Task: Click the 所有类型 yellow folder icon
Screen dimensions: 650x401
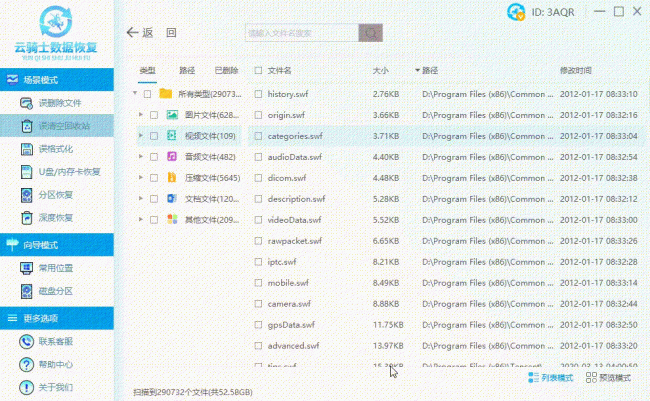Action: pos(165,94)
